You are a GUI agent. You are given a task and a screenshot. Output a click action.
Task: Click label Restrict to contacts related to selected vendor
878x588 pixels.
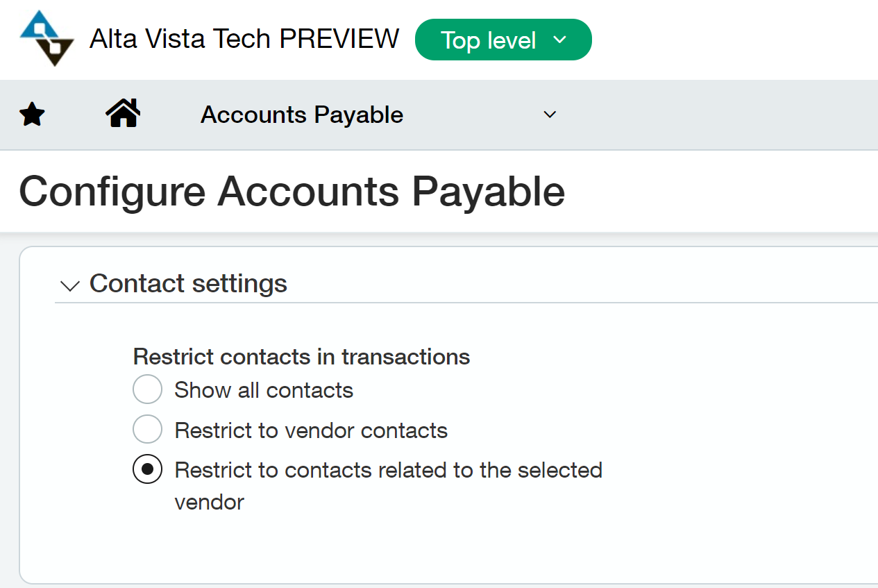click(389, 485)
